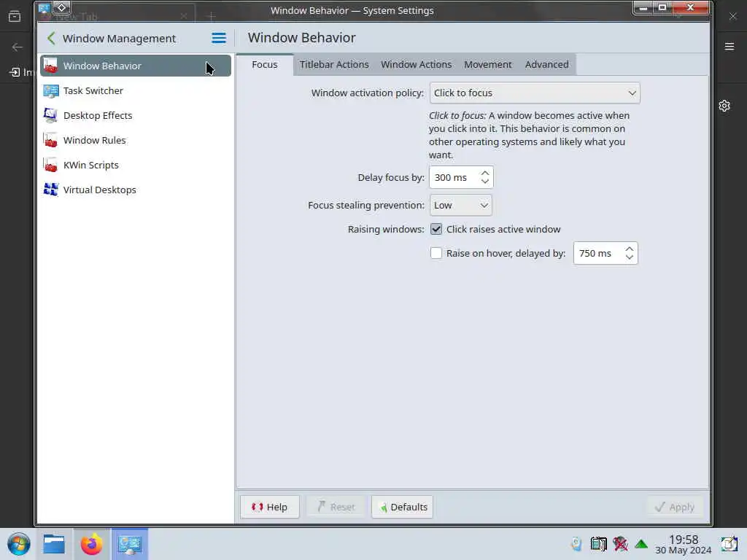Open Focus stealing prevention dropdown
This screenshot has height=560, width=747.
click(461, 205)
